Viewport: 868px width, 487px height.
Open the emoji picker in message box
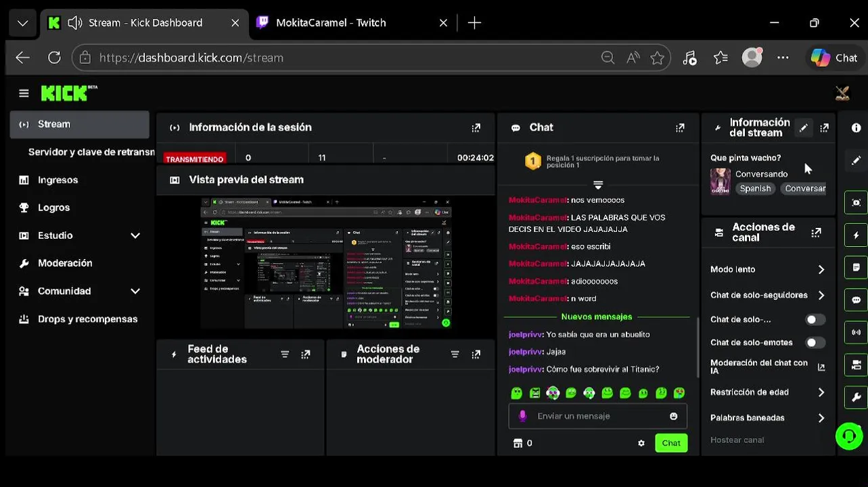(x=673, y=416)
